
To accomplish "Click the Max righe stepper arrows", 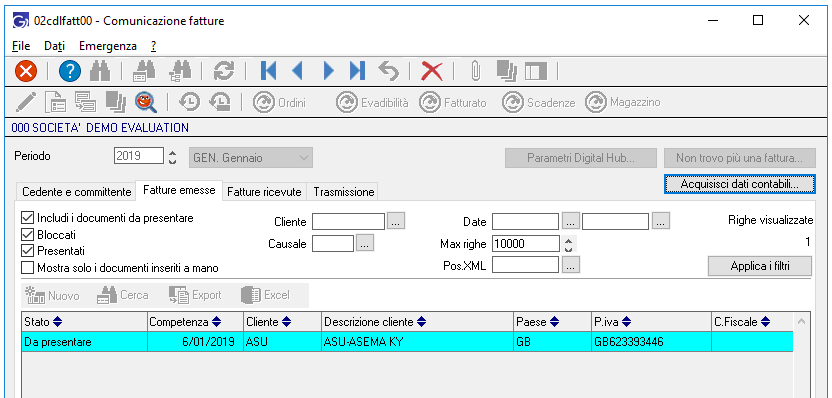I will pos(568,244).
